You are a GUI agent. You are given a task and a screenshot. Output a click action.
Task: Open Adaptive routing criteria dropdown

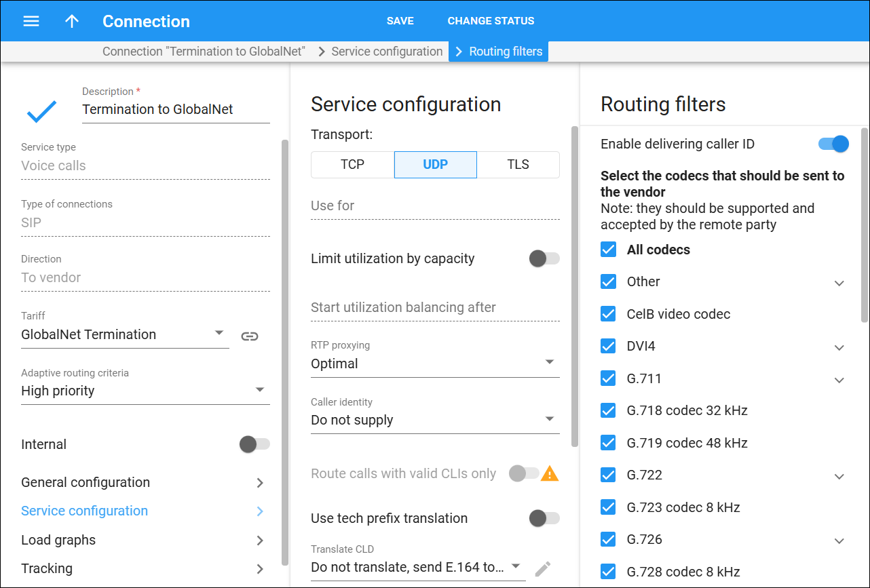(x=145, y=391)
